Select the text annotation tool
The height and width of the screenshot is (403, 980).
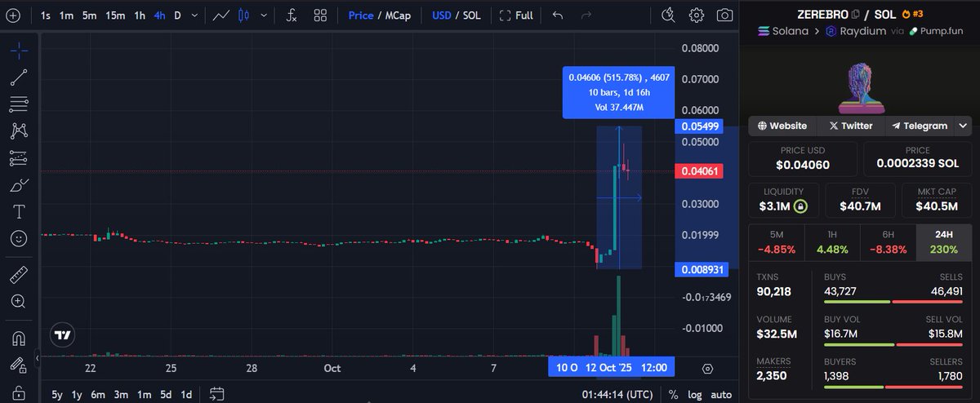coord(19,212)
